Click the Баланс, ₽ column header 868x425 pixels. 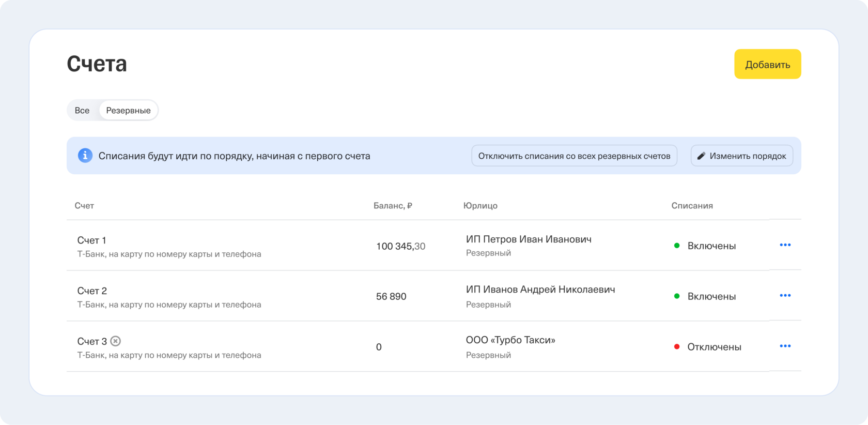coord(393,206)
